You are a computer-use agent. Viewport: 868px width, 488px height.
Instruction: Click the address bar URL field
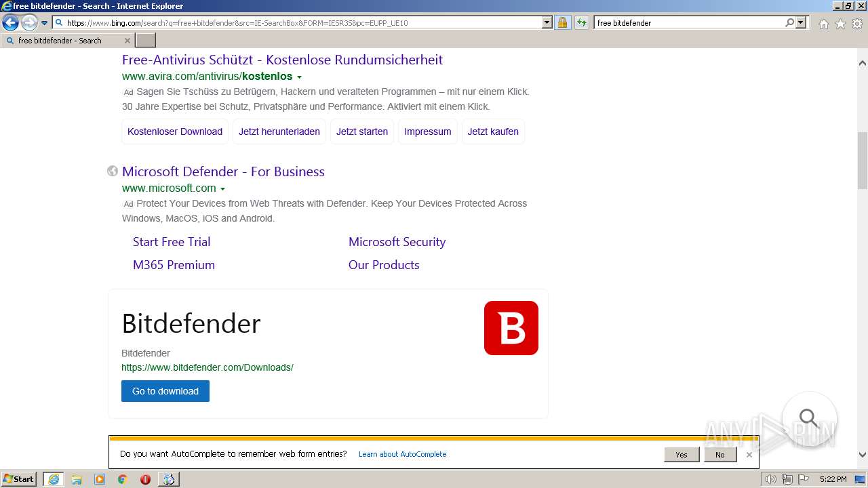click(x=298, y=23)
